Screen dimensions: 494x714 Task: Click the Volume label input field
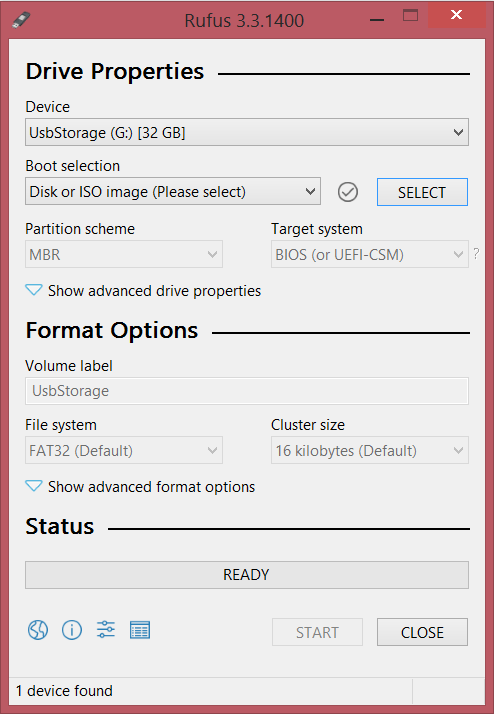coord(247,391)
